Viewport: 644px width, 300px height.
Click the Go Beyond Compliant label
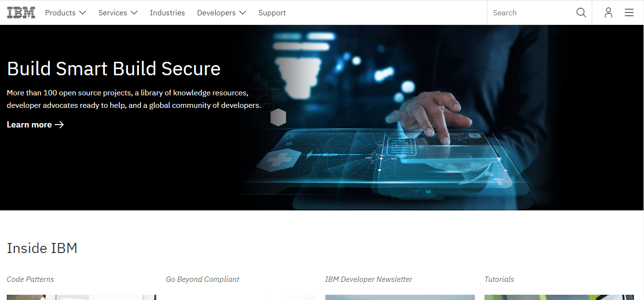203,279
